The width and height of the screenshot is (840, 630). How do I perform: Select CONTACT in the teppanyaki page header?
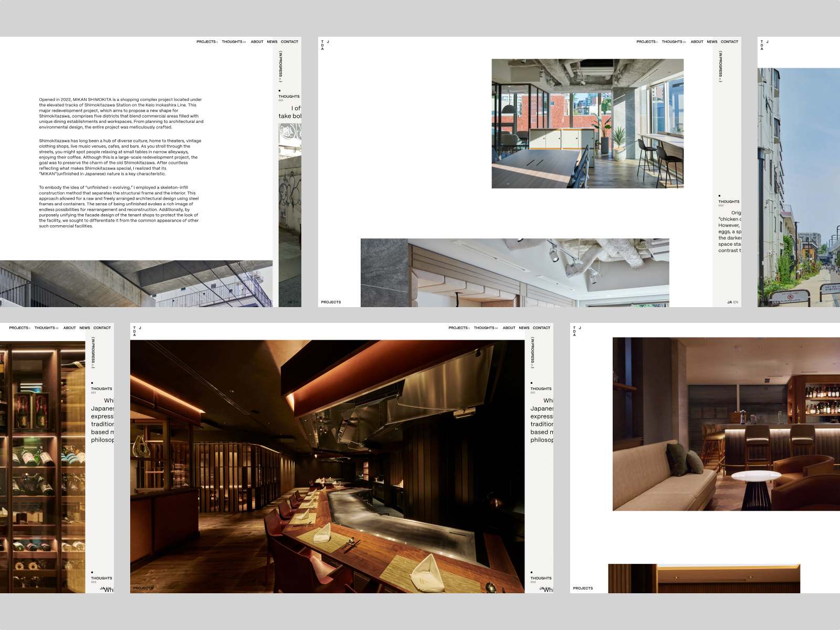coord(541,328)
